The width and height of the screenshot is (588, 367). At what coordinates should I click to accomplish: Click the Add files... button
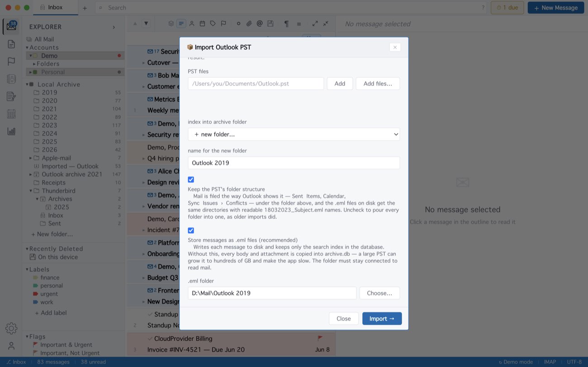[378, 84]
